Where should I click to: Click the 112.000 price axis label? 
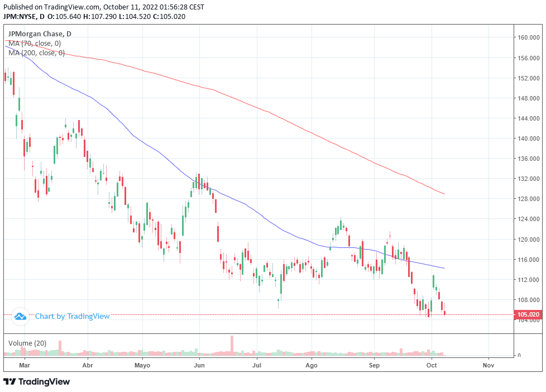(528, 280)
